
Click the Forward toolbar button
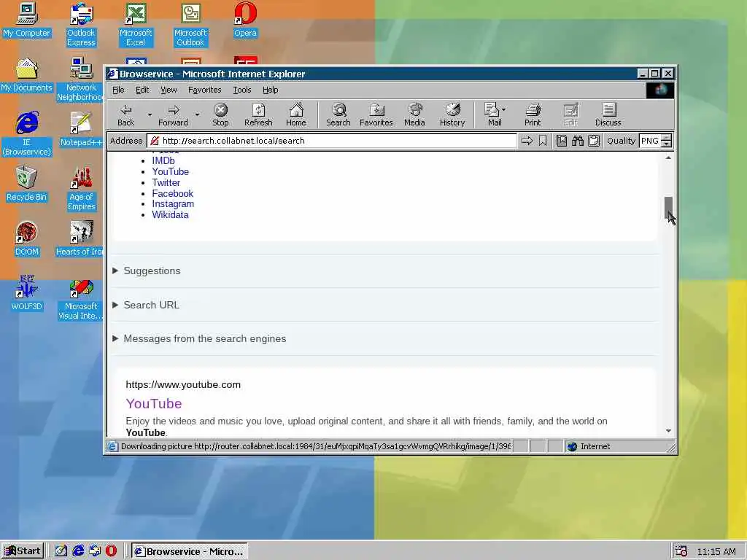(173, 114)
